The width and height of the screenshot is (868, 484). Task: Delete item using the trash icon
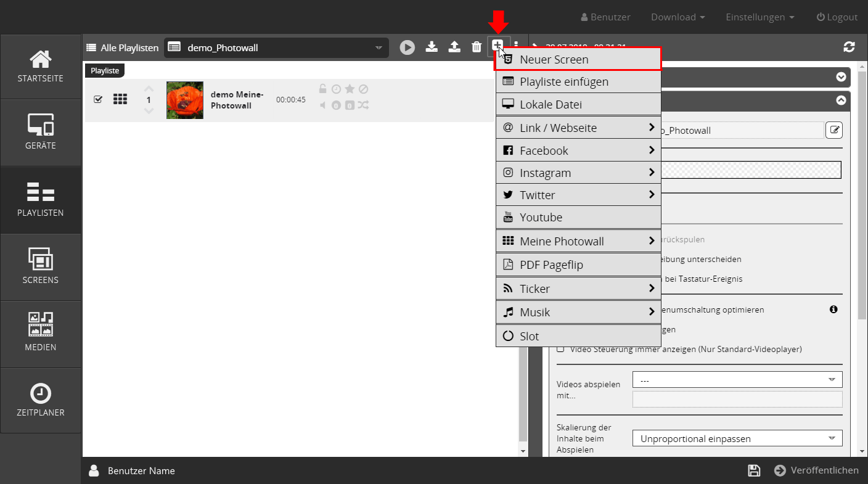[477, 47]
